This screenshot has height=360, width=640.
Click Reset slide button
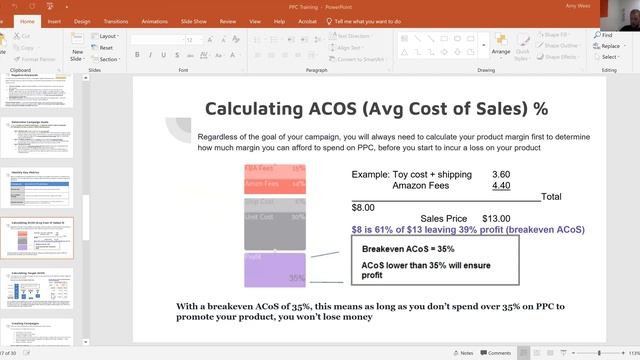tap(102, 47)
